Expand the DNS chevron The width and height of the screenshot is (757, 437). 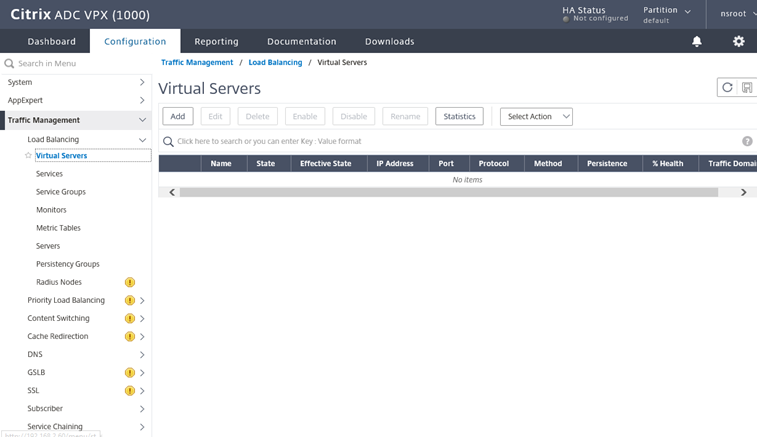coord(142,354)
